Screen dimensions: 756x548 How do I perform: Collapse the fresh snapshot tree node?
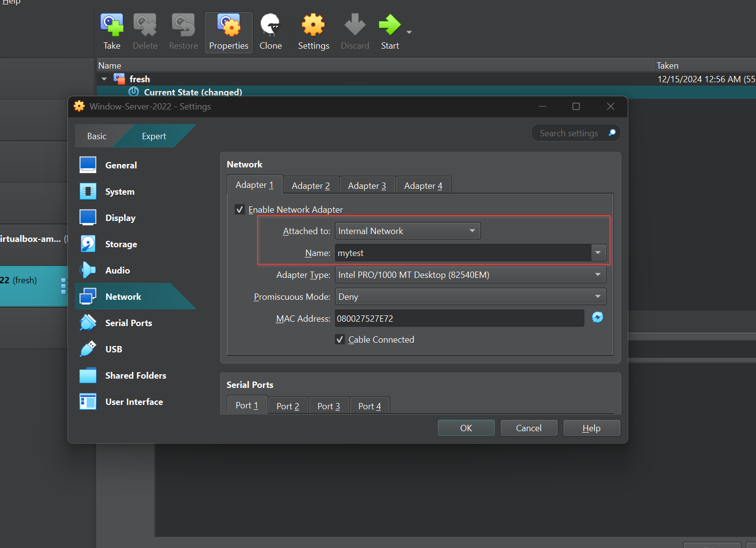104,79
